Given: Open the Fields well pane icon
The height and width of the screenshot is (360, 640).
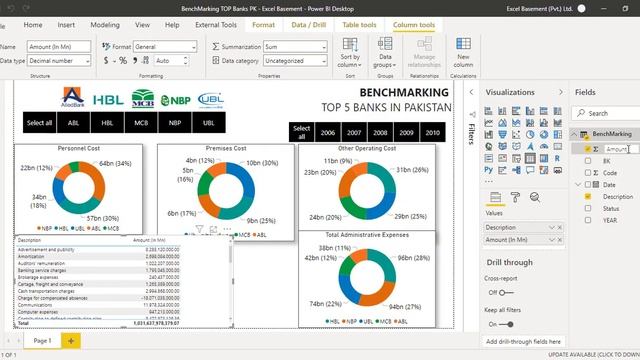Looking at the screenshot, I should pyautogui.click(x=496, y=198).
